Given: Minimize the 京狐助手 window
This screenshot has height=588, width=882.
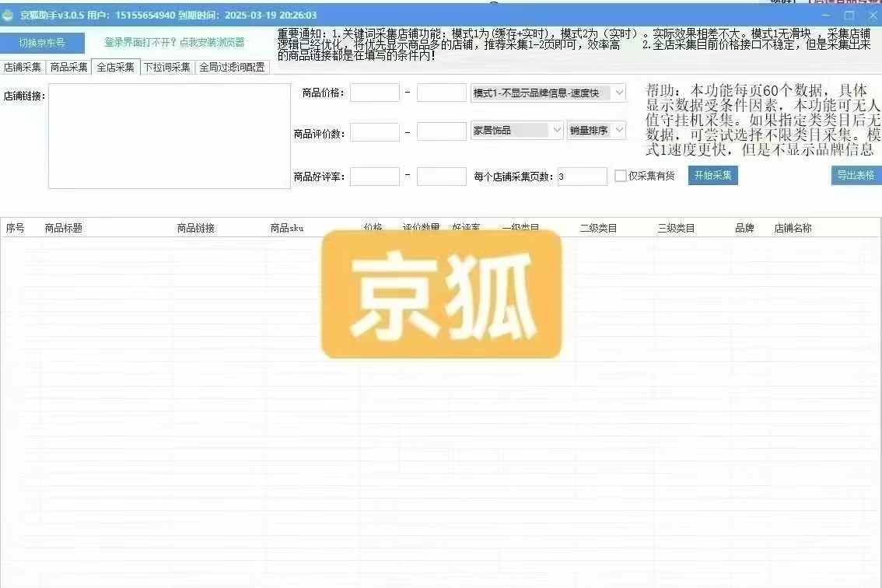Looking at the screenshot, I should coord(825,16).
